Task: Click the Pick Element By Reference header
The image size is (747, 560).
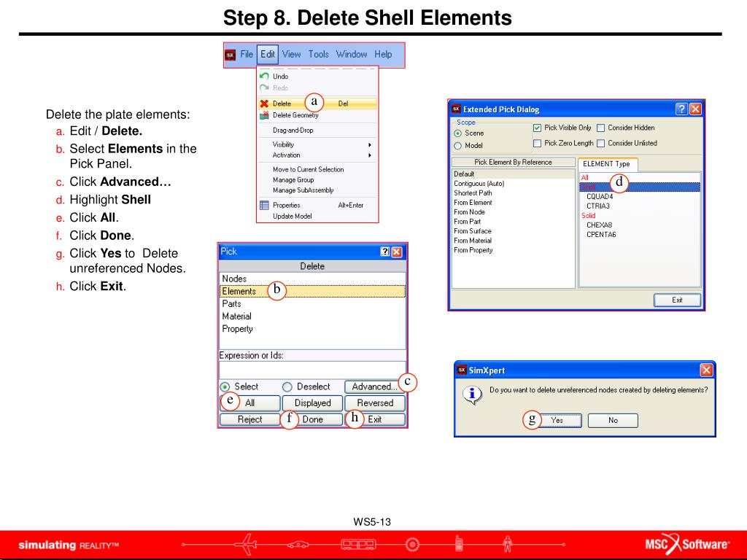Action: [x=513, y=162]
